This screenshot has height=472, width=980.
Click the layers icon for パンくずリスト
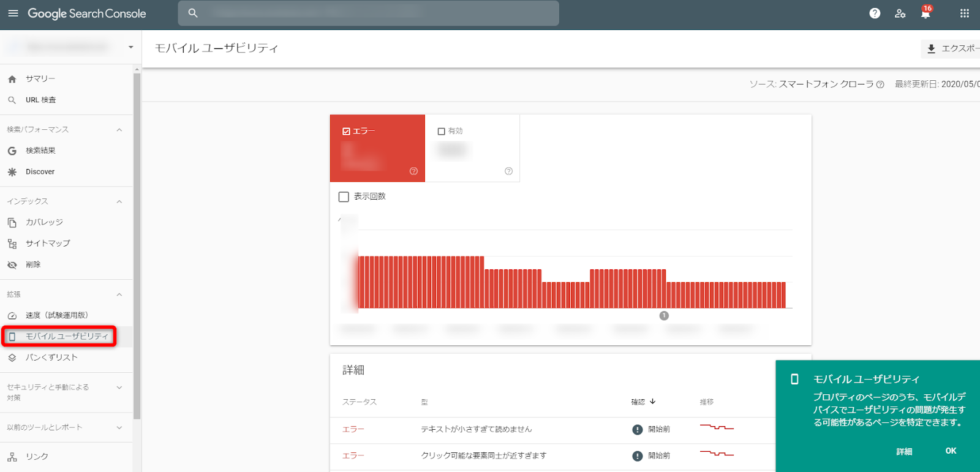click(x=12, y=358)
